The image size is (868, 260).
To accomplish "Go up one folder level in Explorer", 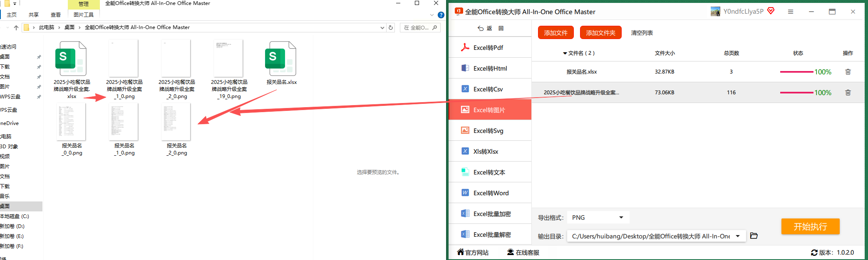I will [16, 27].
